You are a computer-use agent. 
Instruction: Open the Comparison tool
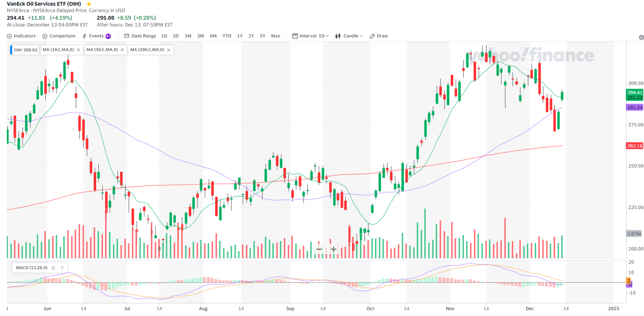click(x=59, y=36)
